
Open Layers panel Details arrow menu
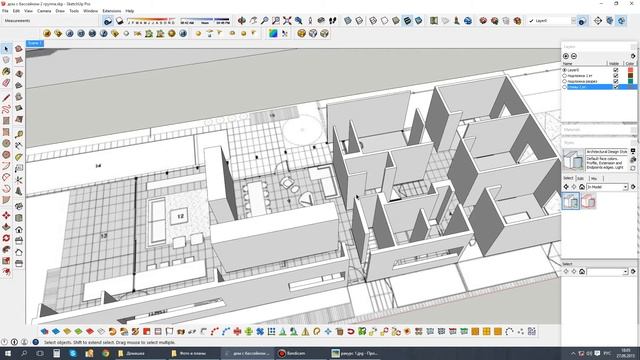pyautogui.click(x=633, y=56)
